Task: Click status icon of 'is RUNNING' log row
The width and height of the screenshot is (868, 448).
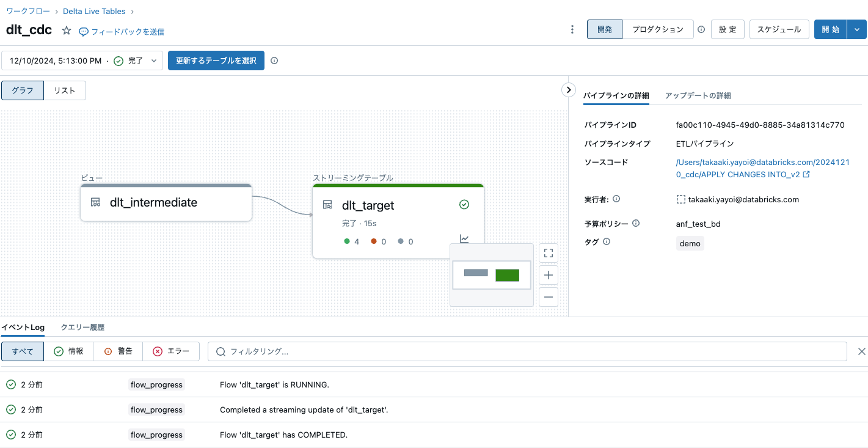Action: [x=11, y=384]
